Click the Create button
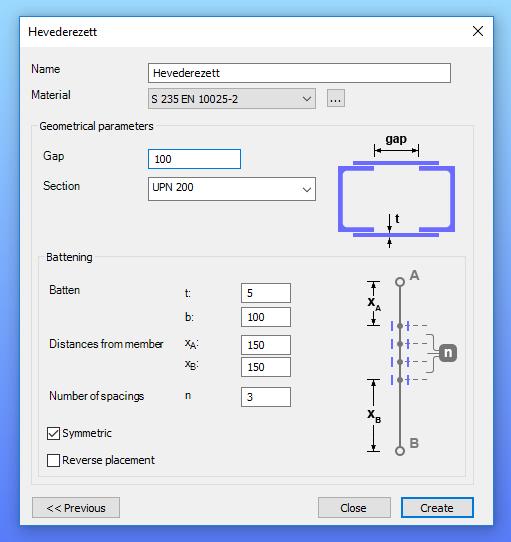Viewport: 511px width, 542px height. coord(437,507)
